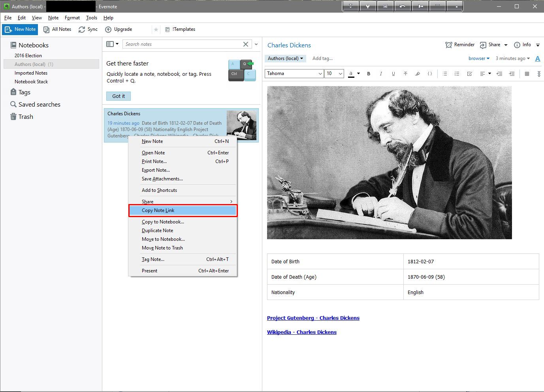
Task: Open Saved searches in the sidebar
Action: click(39, 104)
